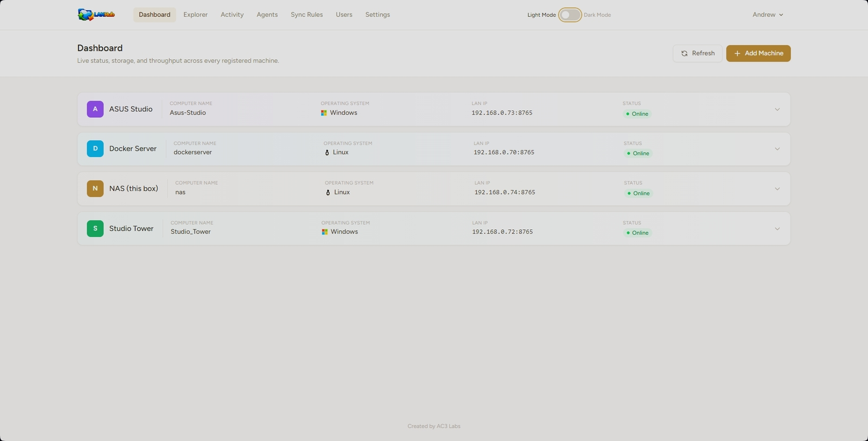Click the plus icon on Add Machine
The height and width of the screenshot is (441, 868).
[737, 53]
